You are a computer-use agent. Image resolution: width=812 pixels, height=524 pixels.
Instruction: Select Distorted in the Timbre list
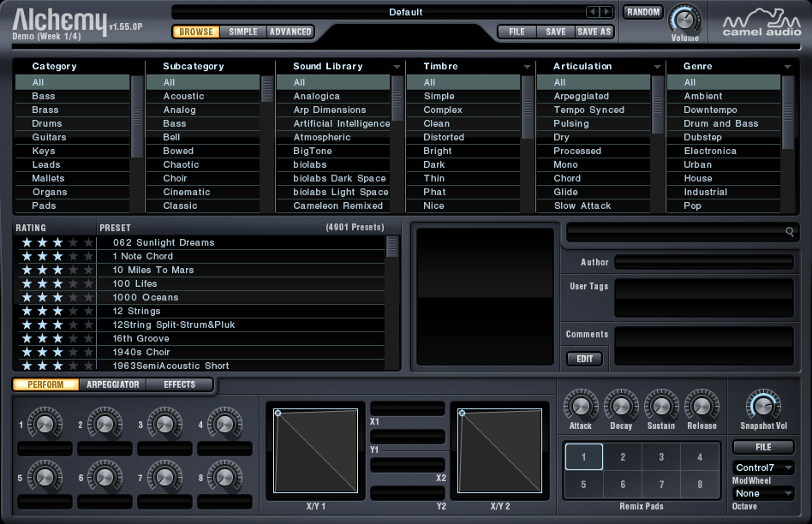tap(463, 137)
